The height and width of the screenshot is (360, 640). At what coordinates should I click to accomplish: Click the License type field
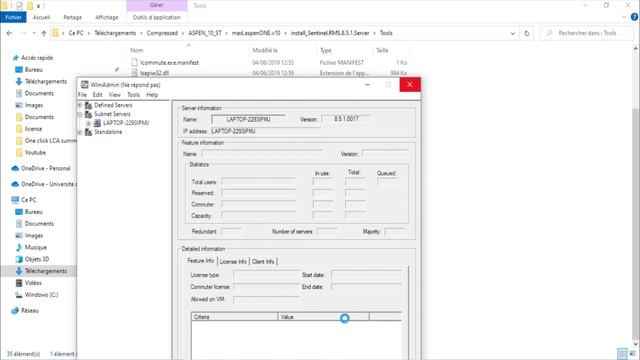(x=266, y=275)
